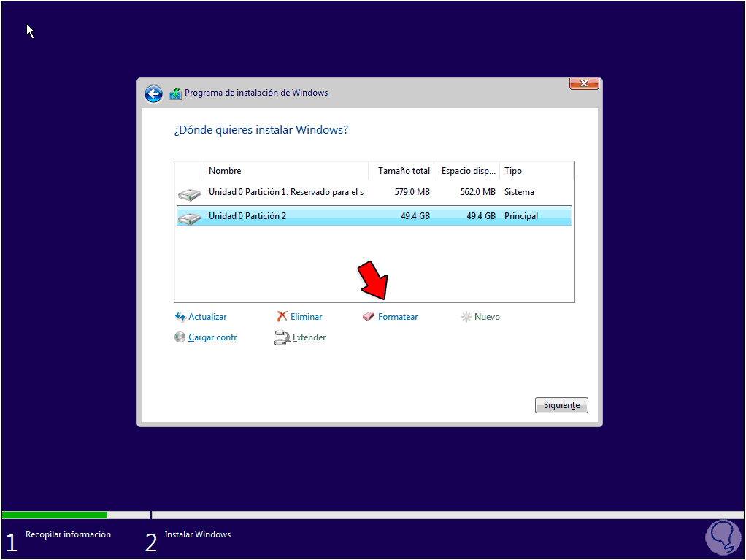Click the 562.0 MB free space value
This screenshot has width=746, height=560.
tap(477, 192)
